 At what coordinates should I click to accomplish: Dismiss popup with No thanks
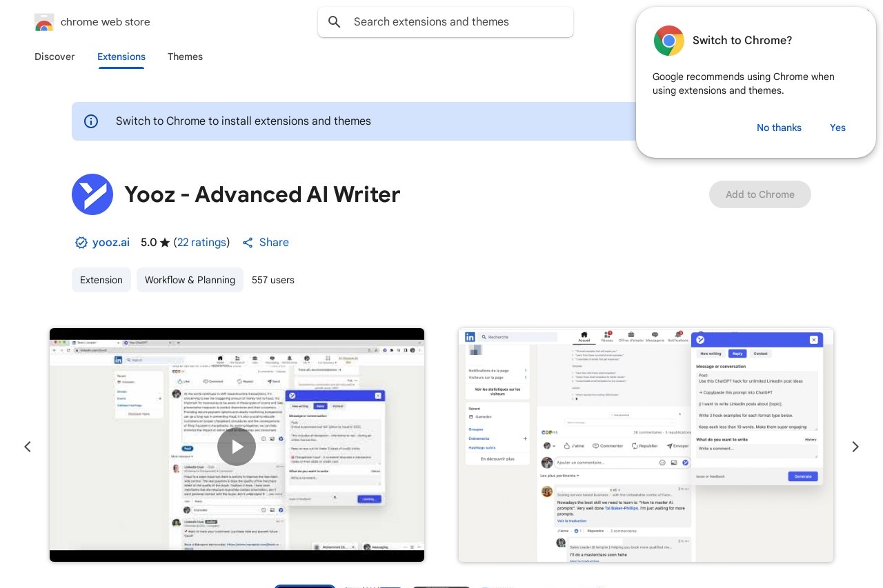point(779,128)
